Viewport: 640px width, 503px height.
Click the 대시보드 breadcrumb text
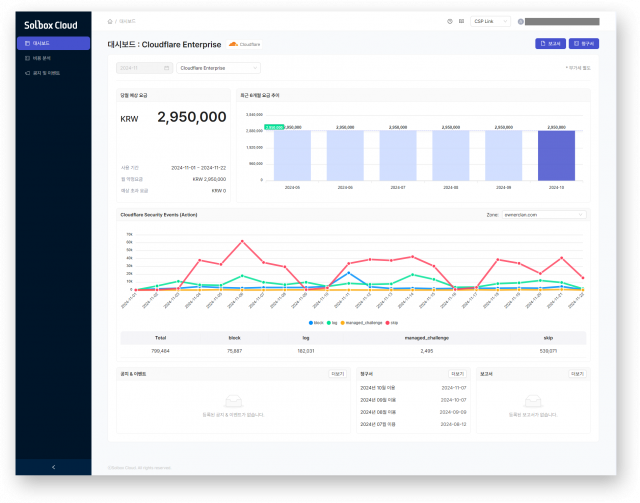(x=127, y=21)
